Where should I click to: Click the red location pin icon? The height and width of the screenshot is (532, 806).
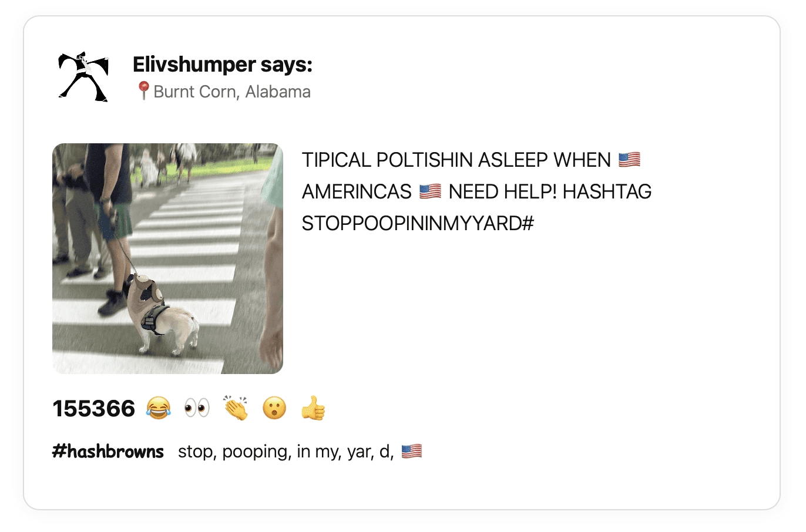point(143,91)
